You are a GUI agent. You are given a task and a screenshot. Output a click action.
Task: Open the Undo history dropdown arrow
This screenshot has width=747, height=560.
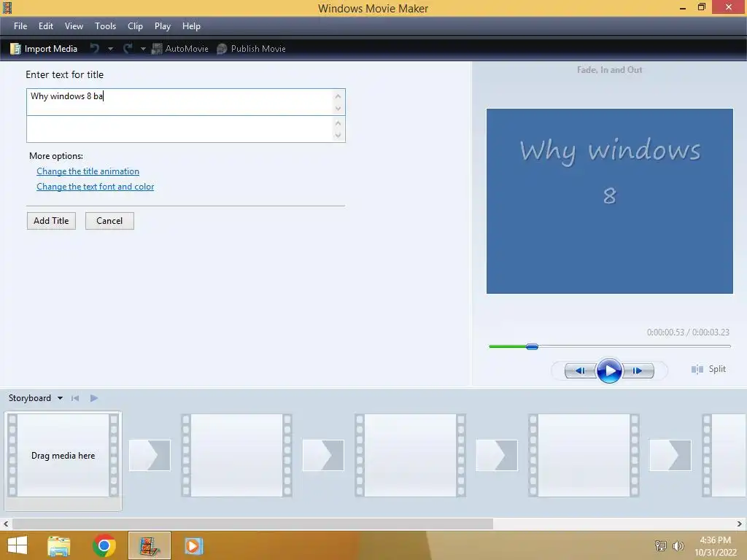(x=111, y=49)
